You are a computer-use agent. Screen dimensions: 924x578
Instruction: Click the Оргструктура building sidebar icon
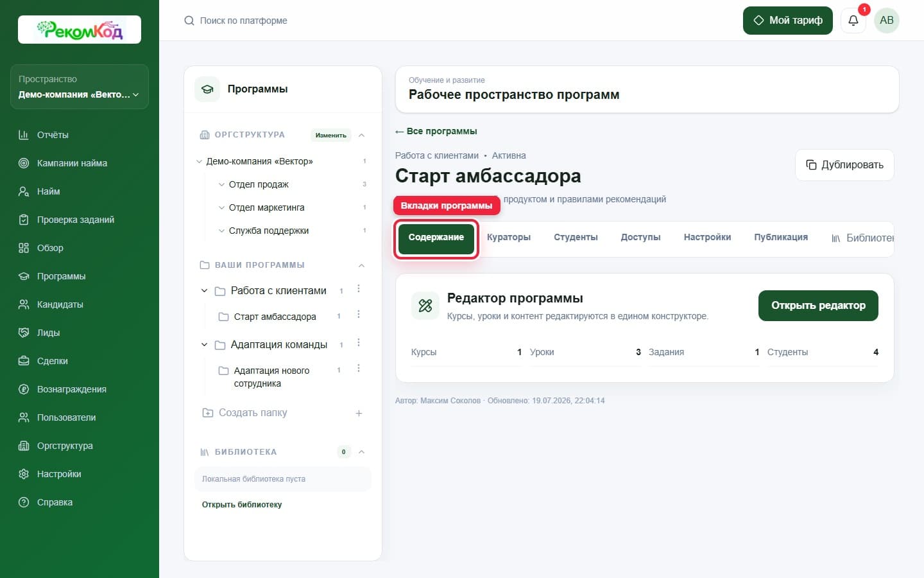24,446
